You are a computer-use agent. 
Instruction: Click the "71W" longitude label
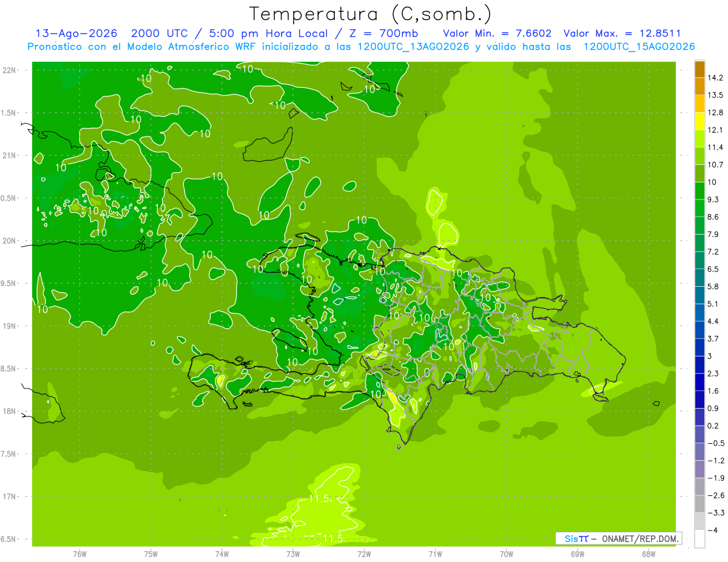pos(435,554)
